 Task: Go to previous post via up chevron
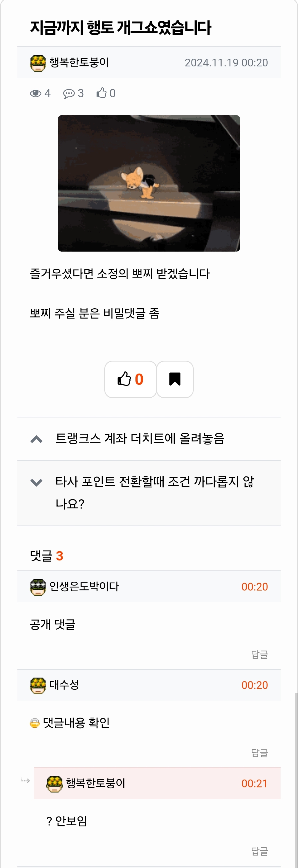click(36, 439)
